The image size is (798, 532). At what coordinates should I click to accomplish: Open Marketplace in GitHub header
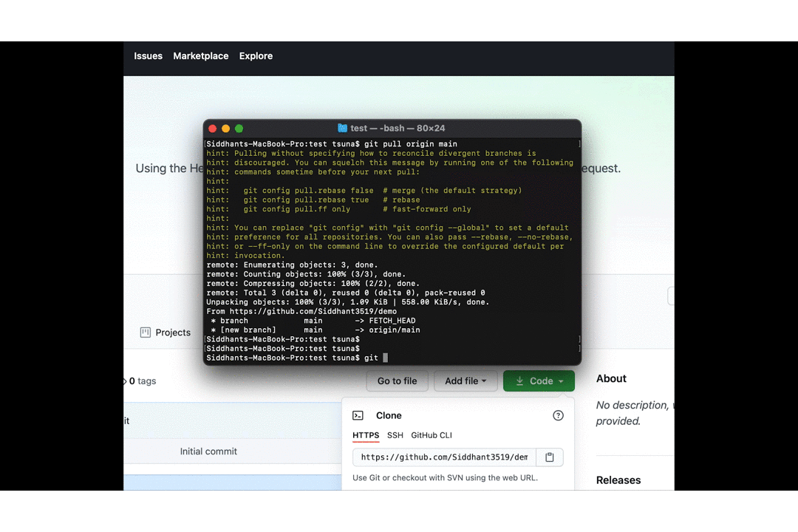click(200, 56)
